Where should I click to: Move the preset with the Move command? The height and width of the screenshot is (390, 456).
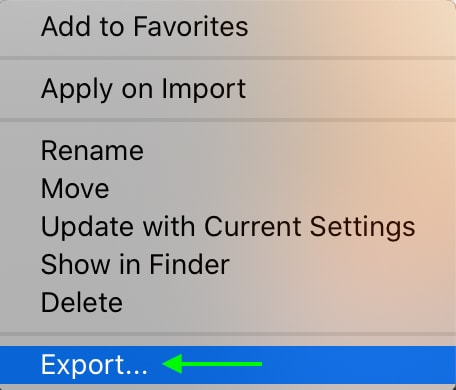click(x=228, y=189)
